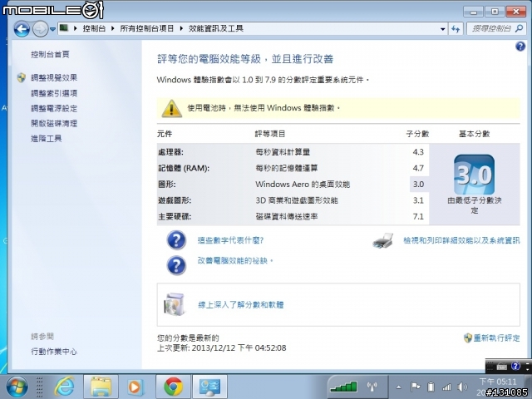This screenshot has height=399, width=532.
Task: Open 進階工具 link
Action: pyautogui.click(x=47, y=139)
